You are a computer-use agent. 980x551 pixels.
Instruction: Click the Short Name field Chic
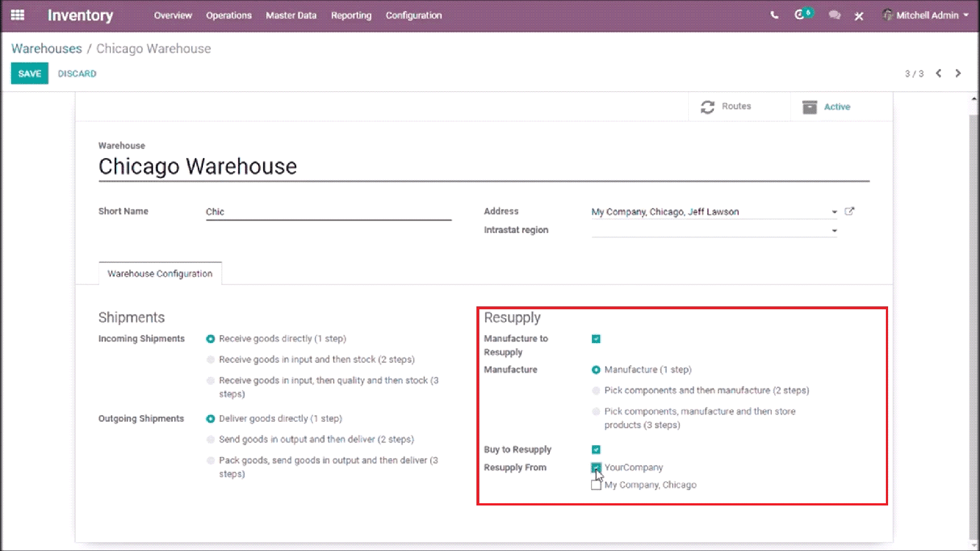329,212
